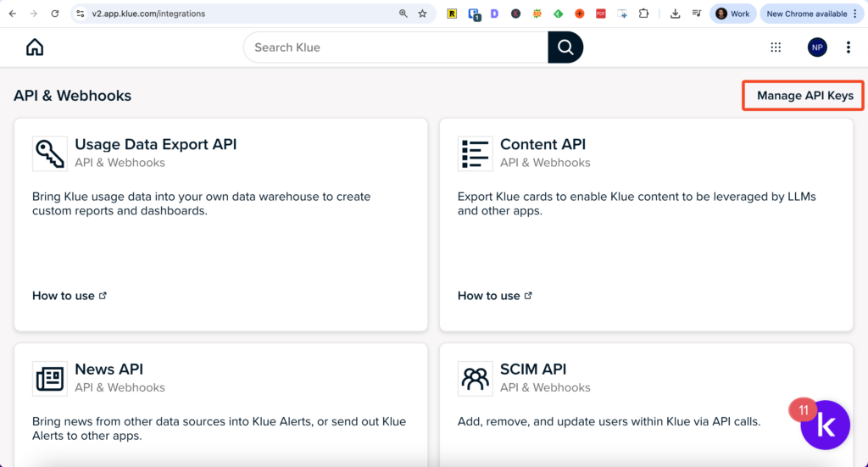
Task: Open the apps grid icon
Action: 776,47
